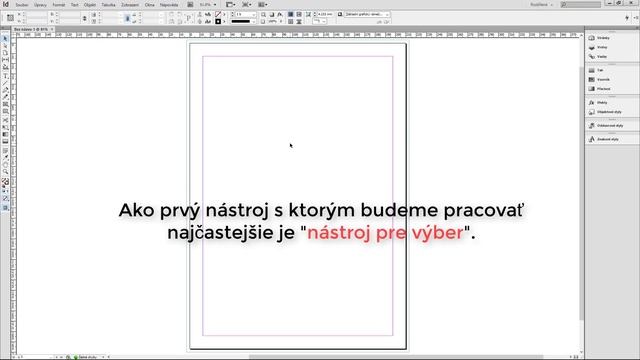Click the stroke color swatch in control bar
This screenshot has height=360, width=640.
click(x=218, y=21)
